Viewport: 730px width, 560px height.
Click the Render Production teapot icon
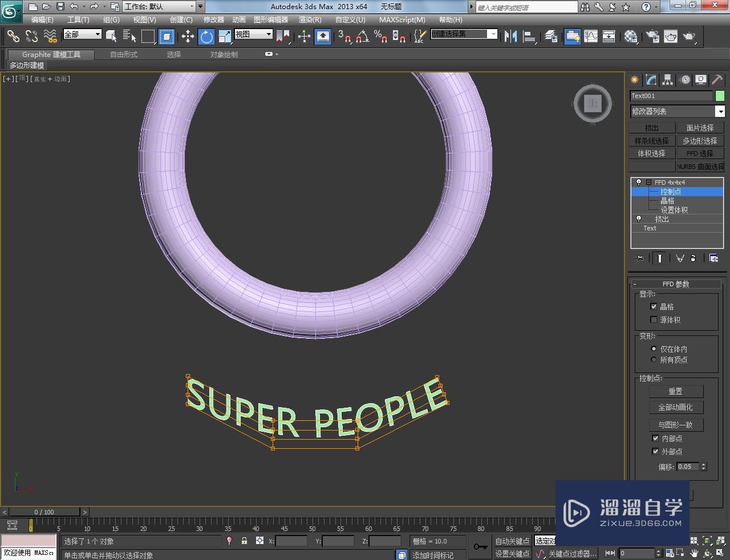click(x=690, y=36)
